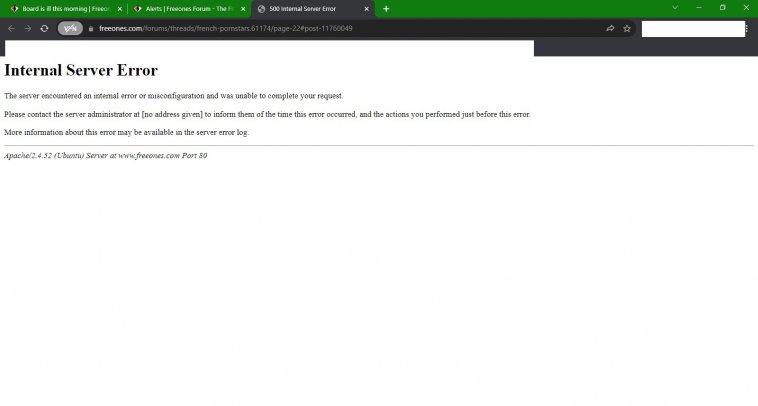This screenshot has width=758, height=406.
Task: Close the 'Board is ill this morning' tab
Action: click(x=119, y=8)
